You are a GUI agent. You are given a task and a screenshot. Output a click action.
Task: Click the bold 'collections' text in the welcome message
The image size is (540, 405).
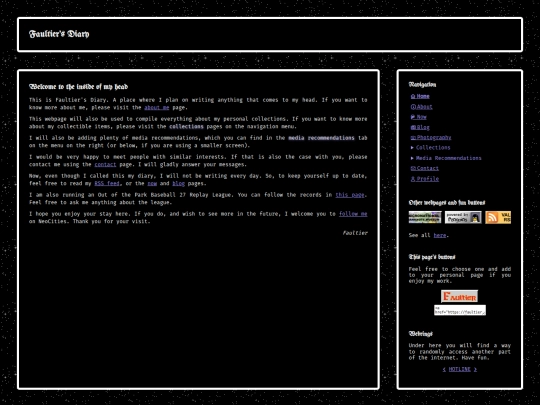click(x=186, y=126)
